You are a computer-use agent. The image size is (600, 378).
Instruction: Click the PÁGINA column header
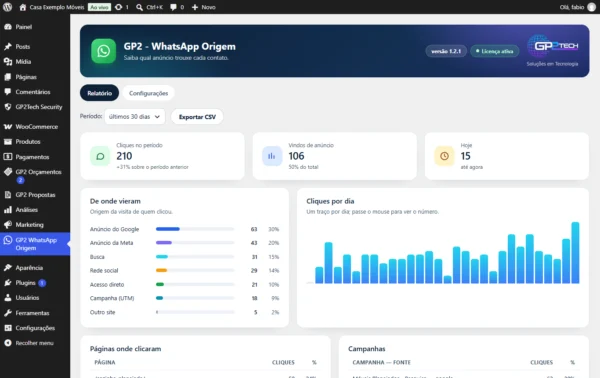click(x=105, y=362)
